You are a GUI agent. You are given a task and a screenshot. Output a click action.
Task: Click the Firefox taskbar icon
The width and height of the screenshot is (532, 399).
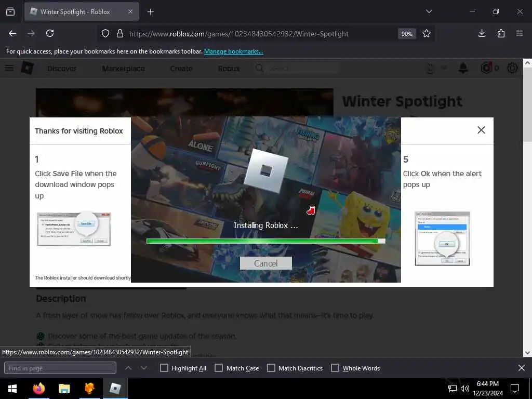coord(39,389)
